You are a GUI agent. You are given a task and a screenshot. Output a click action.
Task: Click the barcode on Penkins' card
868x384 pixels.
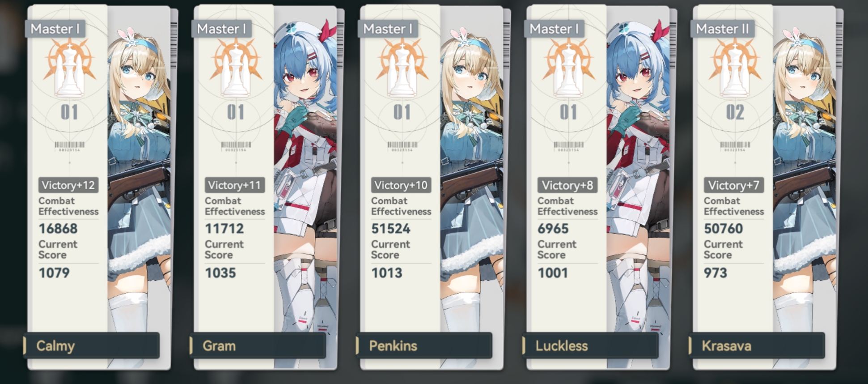click(x=402, y=146)
